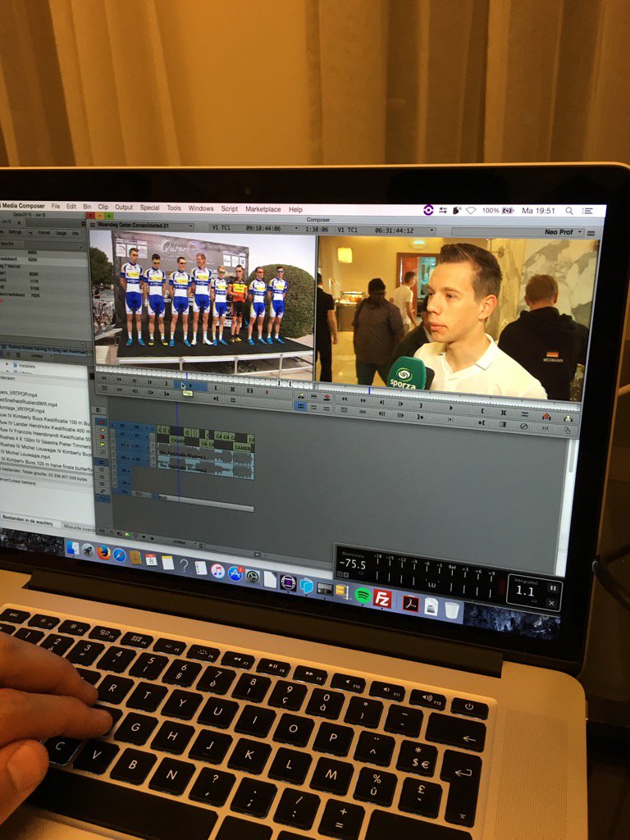Click red Lift/Overwrite segment tool in timeline palette
Screen dimensions: 630x840
[x=101, y=421]
